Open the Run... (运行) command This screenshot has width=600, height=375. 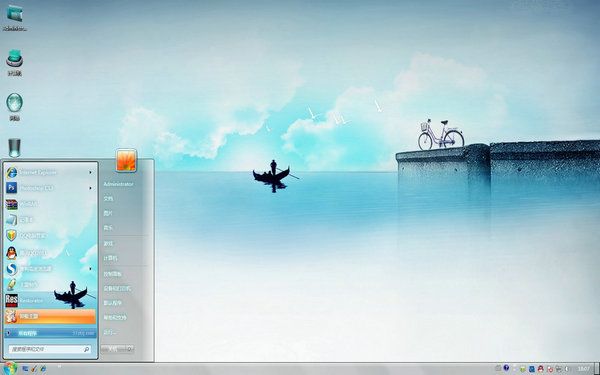point(109,333)
